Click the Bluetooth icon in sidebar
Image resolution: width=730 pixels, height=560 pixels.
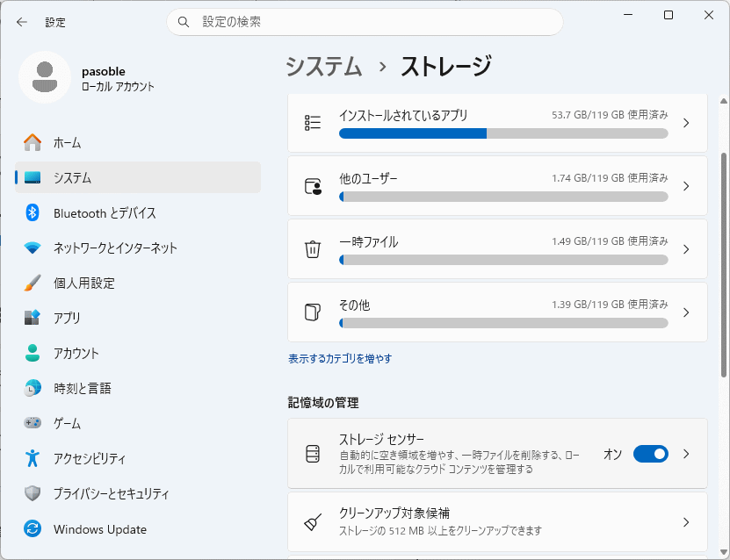(33, 212)
